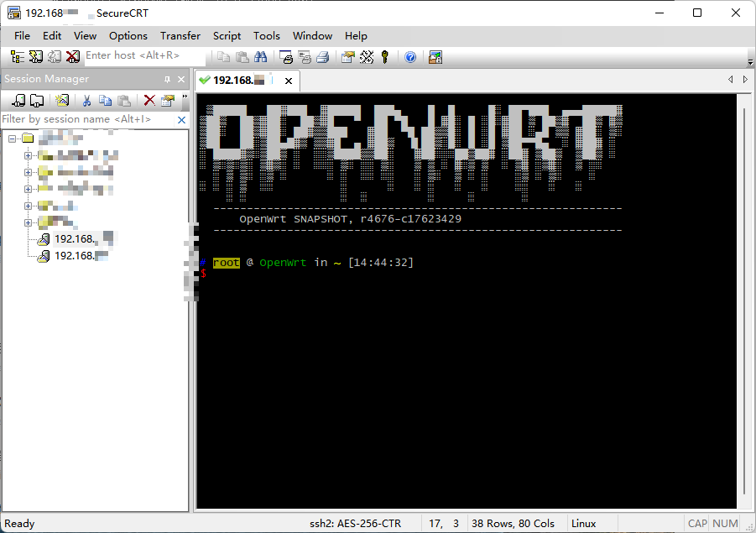
Task: Open Session Options toolbar icon
Action: click(347, 57)
